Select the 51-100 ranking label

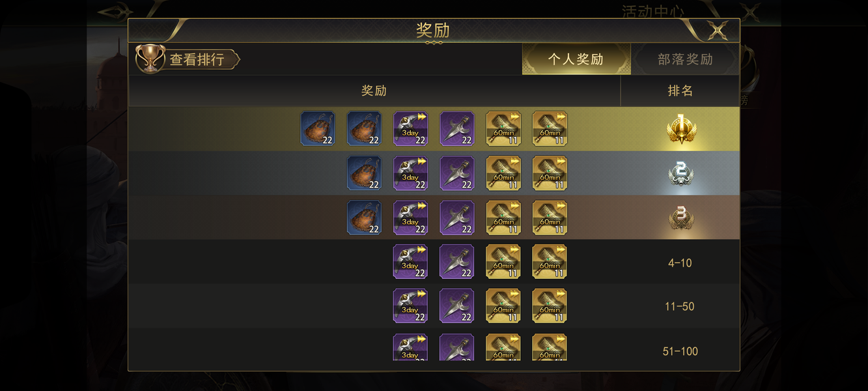[680, 351]
